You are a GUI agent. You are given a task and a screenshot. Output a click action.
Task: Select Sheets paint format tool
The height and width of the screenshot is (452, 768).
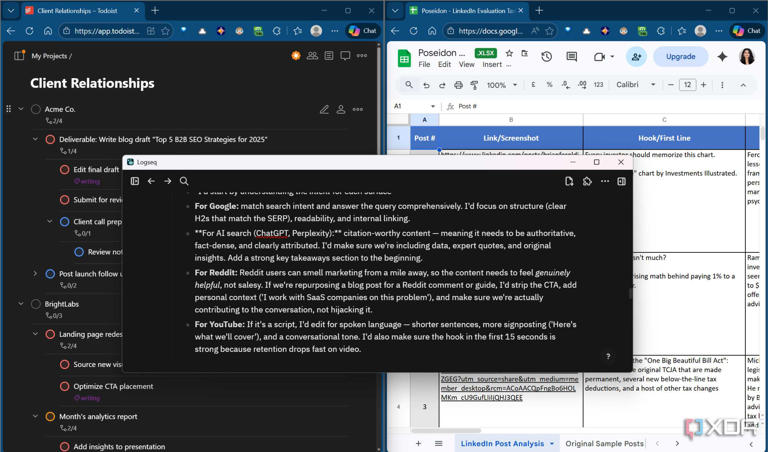pos(474,85)
